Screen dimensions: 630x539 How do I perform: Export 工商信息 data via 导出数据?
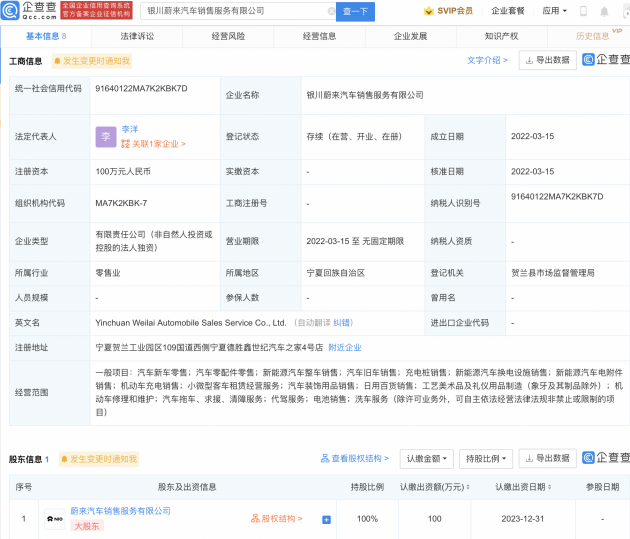(548, 60)
